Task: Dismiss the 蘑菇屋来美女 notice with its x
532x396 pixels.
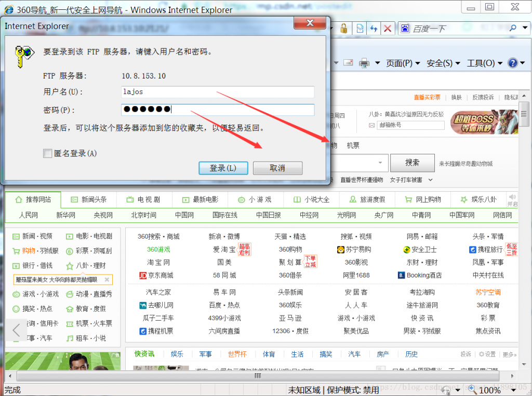Action: pyautogui.click(x=107, y=280)
